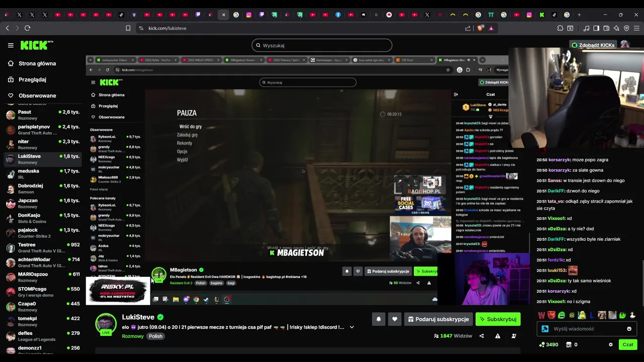Open chat settings gear
The height and width of the screenshot is (362, 644).
611,345
